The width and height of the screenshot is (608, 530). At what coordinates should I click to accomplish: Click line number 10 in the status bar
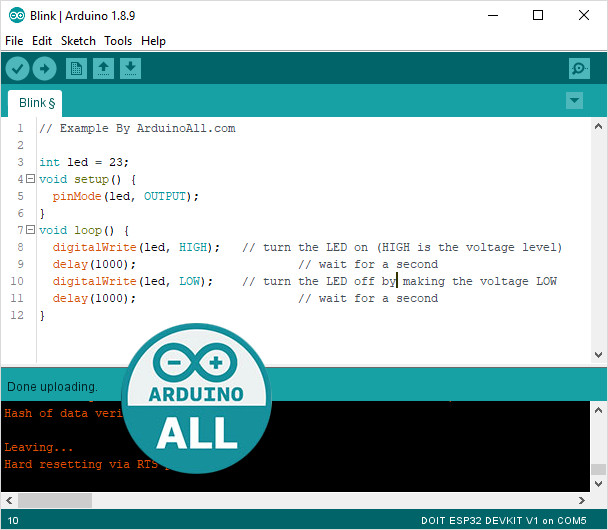point(13,520)
